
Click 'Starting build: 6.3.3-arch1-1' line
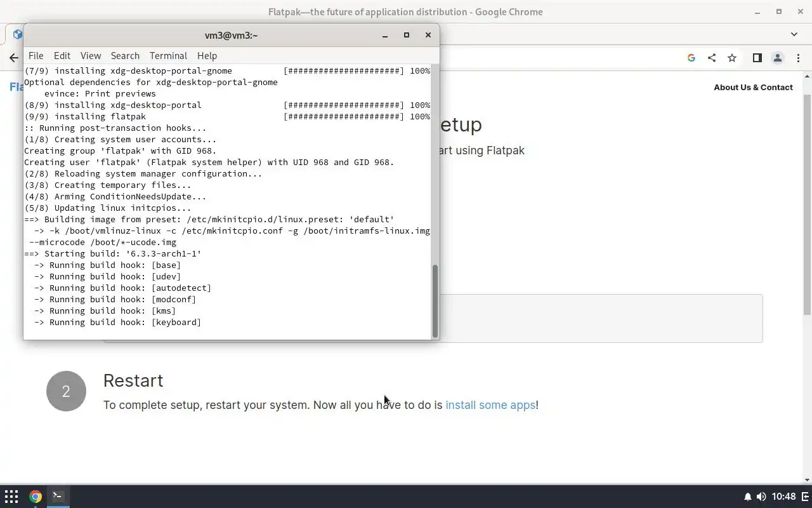click(113, 254)
